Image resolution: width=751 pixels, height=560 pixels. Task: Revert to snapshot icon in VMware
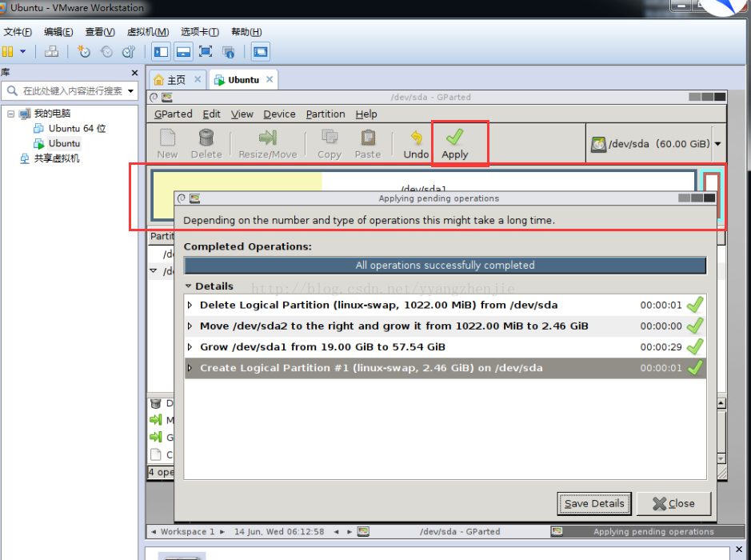(x=106, y=51)
